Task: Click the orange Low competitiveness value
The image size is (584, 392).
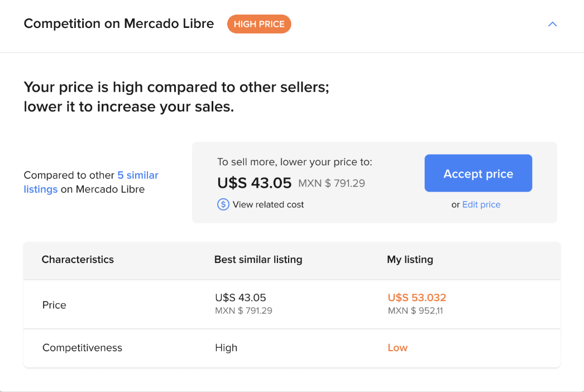Action: (398, 348)
